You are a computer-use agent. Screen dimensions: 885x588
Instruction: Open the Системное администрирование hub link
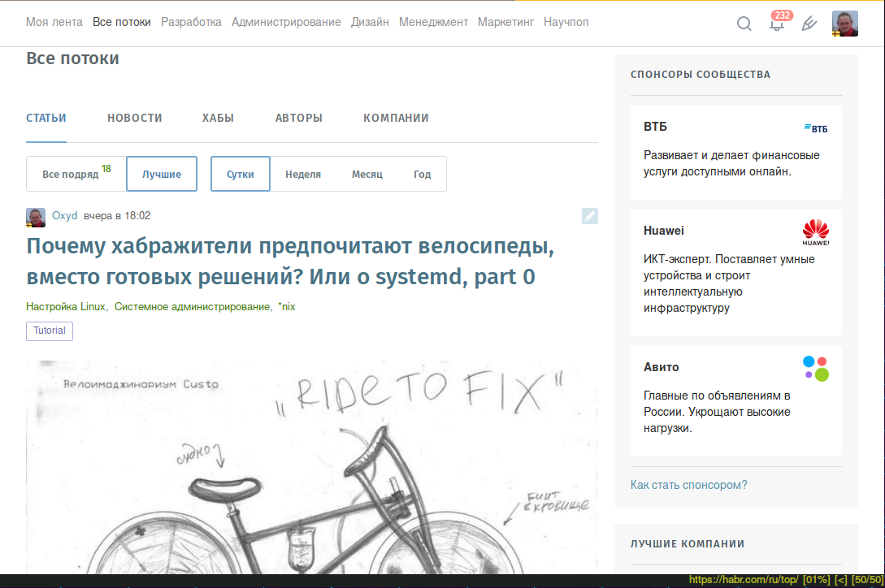(192, 306)
